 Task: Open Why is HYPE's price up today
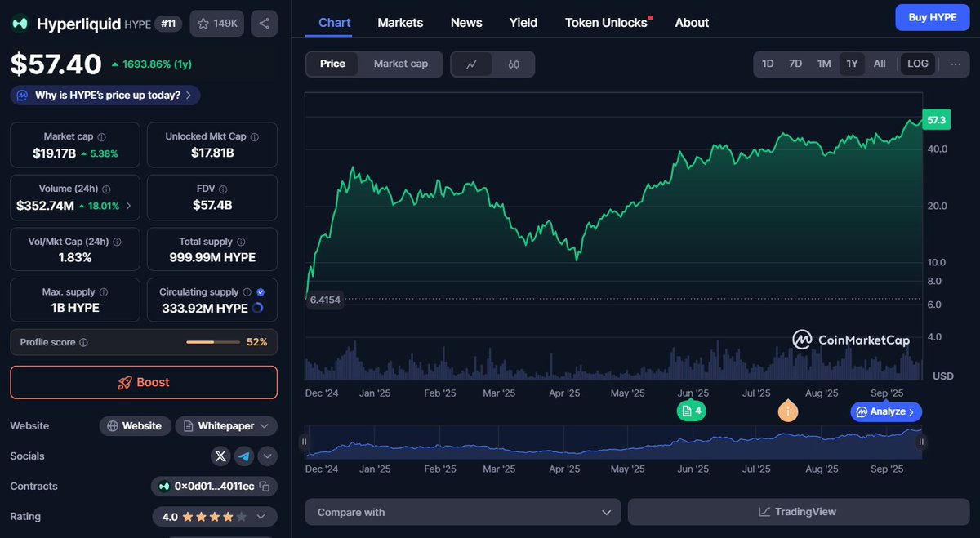(x=105, y=96)
